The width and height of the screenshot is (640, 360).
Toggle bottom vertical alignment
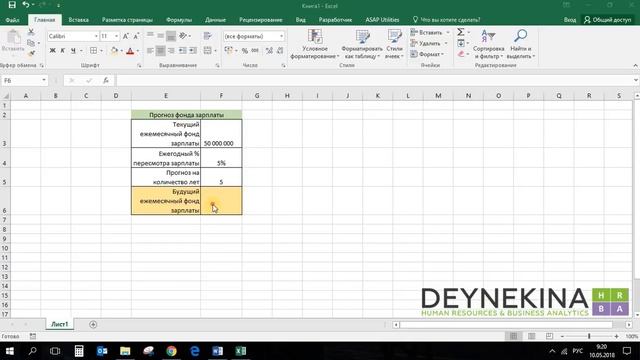171,36
